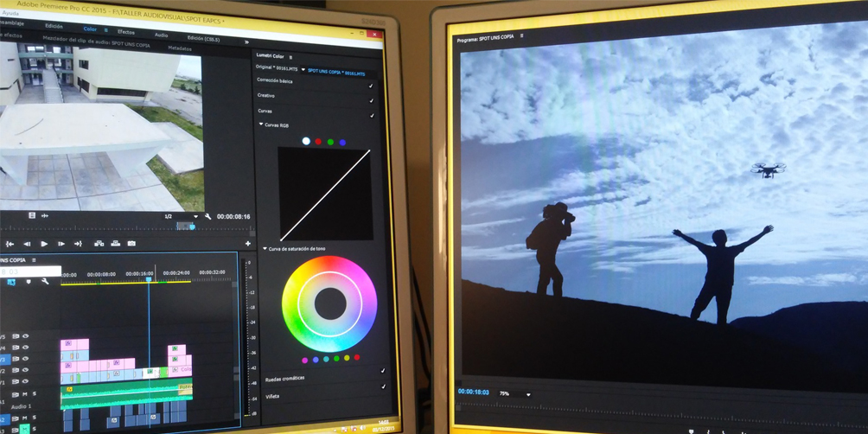Screen dimensions: 868x434
Task: Hide track V3 with eye icon
Action: click(25, 359)
